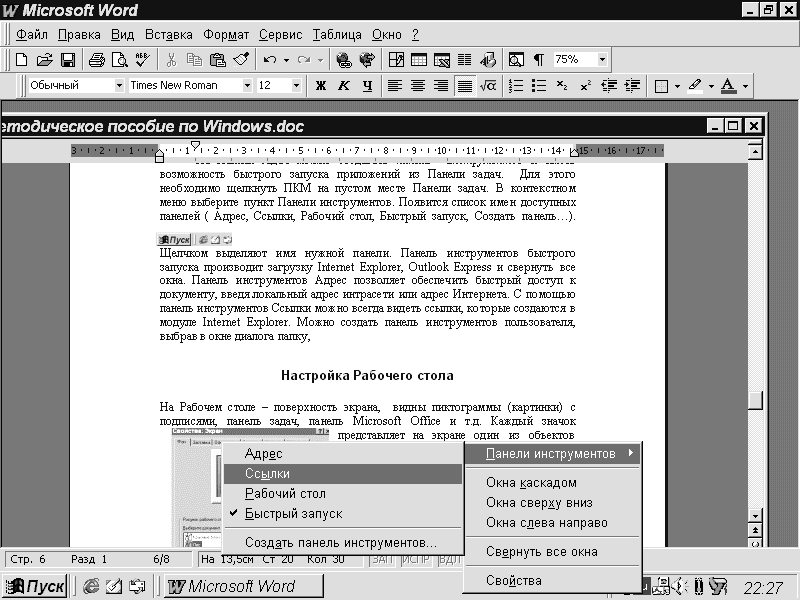The height and width of the screenshot is (600, 800).
Task: Toggle bulleted list formatting
Action: click(539, 86)
